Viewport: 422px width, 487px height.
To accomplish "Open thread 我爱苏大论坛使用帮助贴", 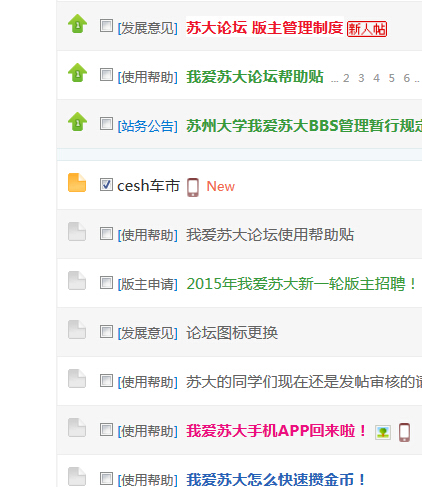I will 270,235.
